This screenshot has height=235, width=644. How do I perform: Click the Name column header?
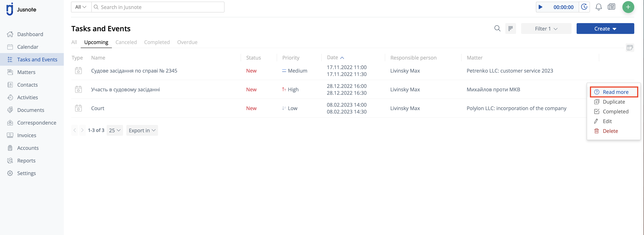tap(98, 58)
